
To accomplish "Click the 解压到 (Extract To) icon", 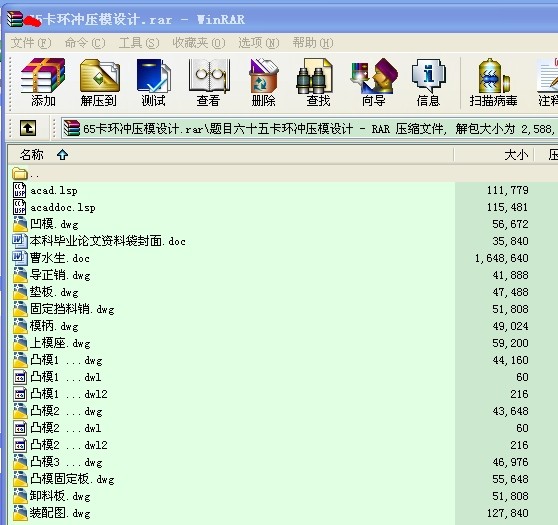I will click(99, 82).
